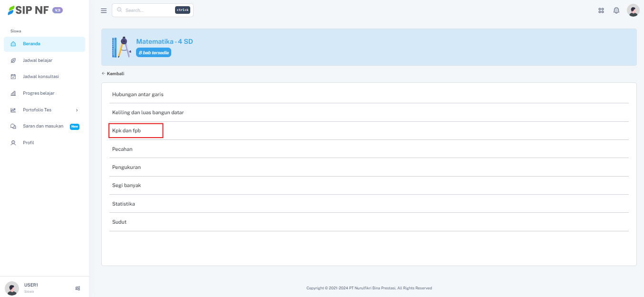Select the Kpk dan fpb chapter

pos(127,130)
